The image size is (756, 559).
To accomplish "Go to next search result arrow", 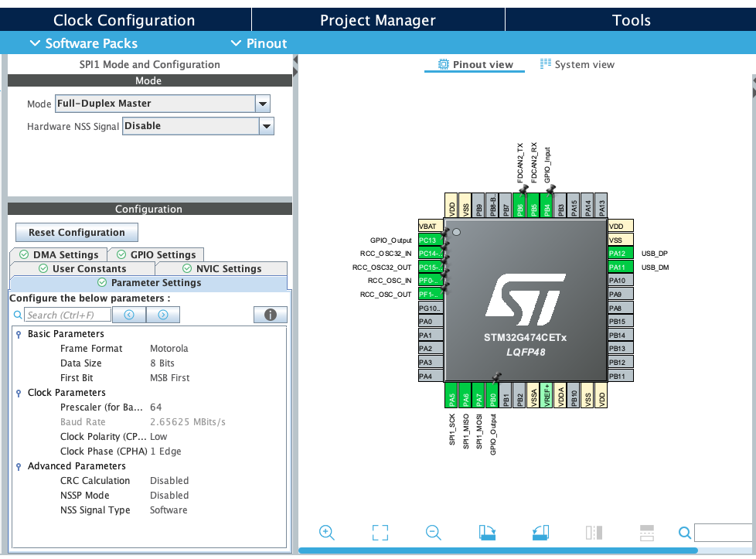I will [x=163, y=315].
